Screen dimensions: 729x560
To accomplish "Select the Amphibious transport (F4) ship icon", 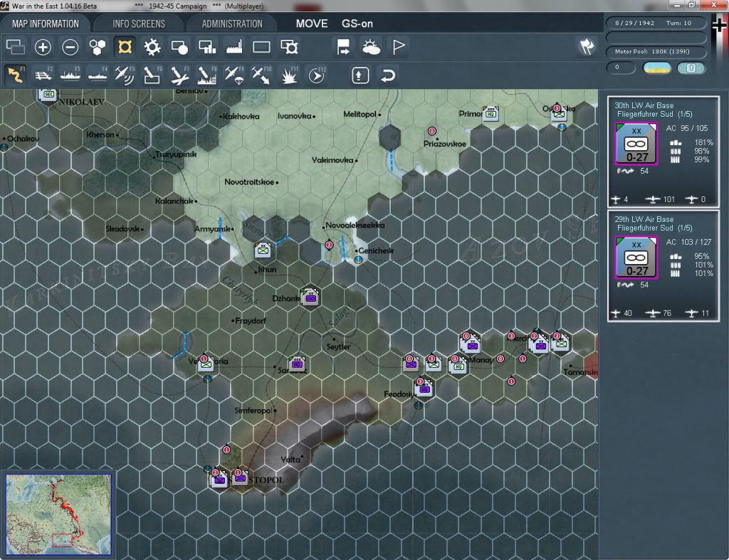I will (98, 75).
